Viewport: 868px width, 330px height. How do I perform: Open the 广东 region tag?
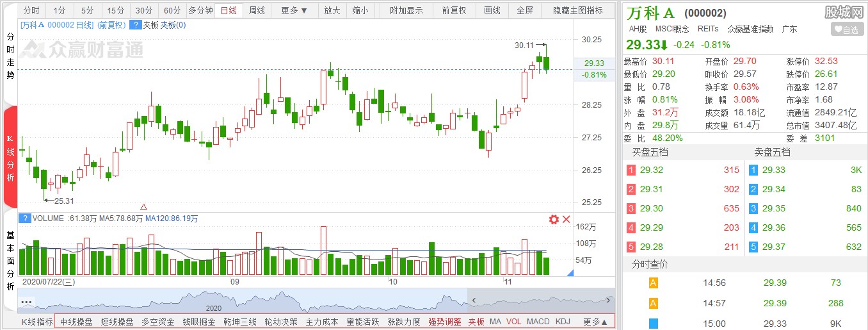[x=789, y=29]
